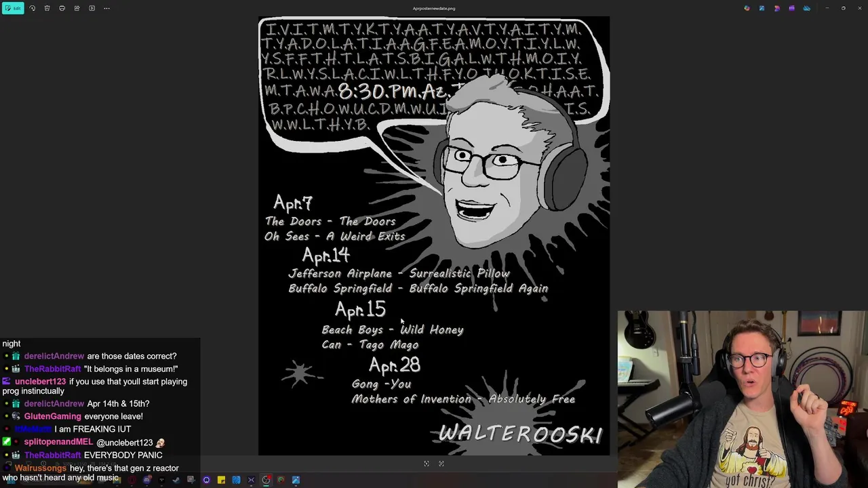Print the poster with the printer icon
868x488 pixels.
(x=62, y=8)
